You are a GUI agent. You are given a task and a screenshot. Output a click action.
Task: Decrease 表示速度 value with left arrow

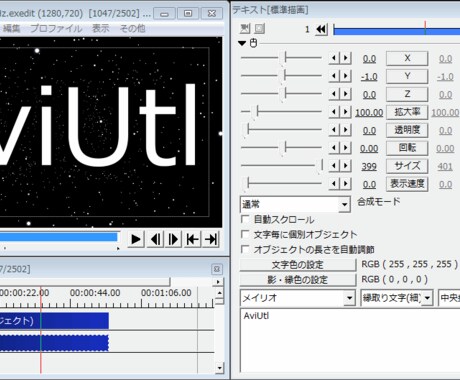point(333,184)
